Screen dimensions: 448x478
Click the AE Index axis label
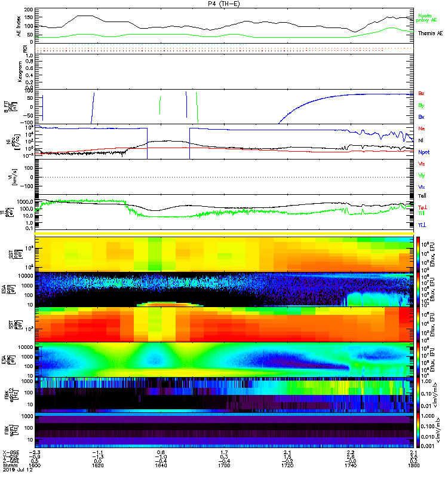tap(19, 26)
